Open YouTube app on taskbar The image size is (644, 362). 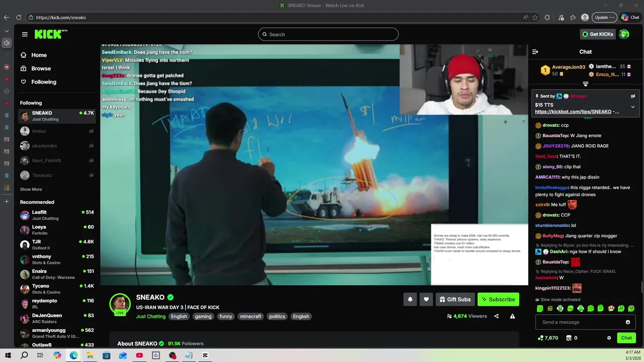click(139, 355)
